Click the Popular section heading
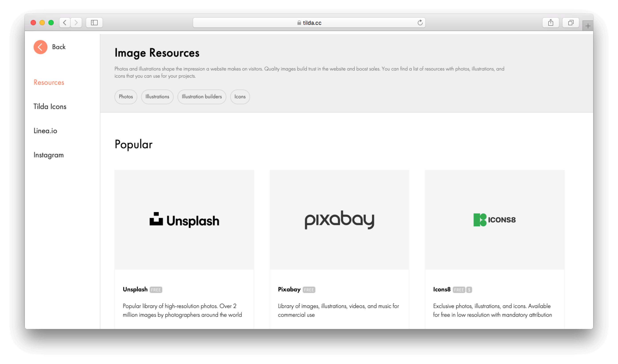This screenshot has width=618, height=364. point(133,145)
